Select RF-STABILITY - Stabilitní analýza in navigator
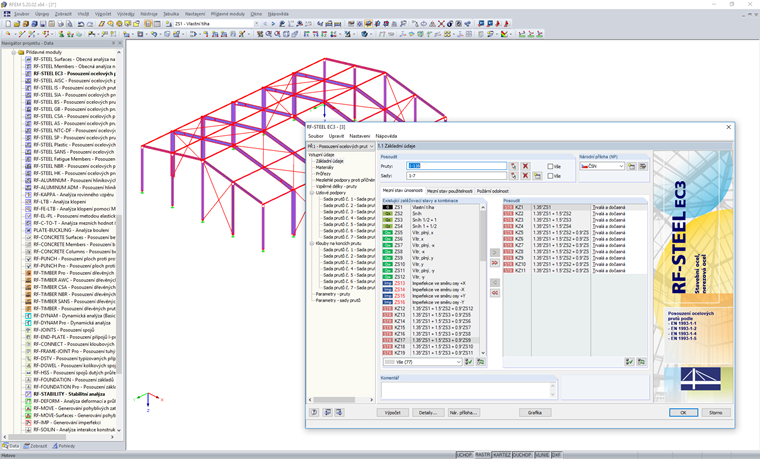Image resolution: width=760 pixels, height=459 pixels. click(x=68, y=394)
